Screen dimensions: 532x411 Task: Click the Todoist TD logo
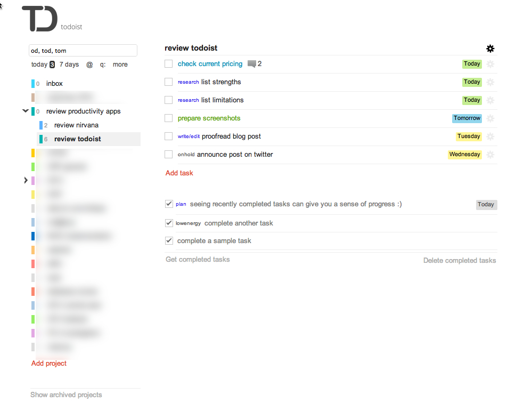click(x=39, y=18)
